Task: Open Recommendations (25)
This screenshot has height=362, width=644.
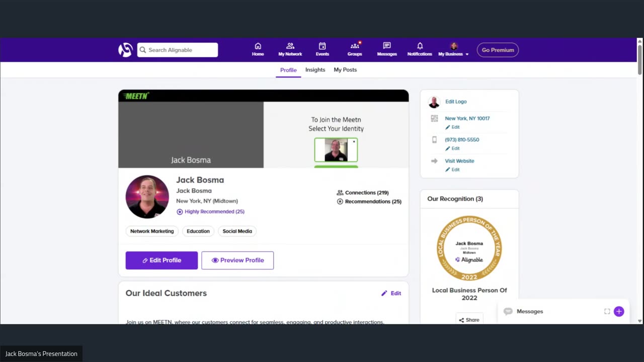Action: coord(369,202)
